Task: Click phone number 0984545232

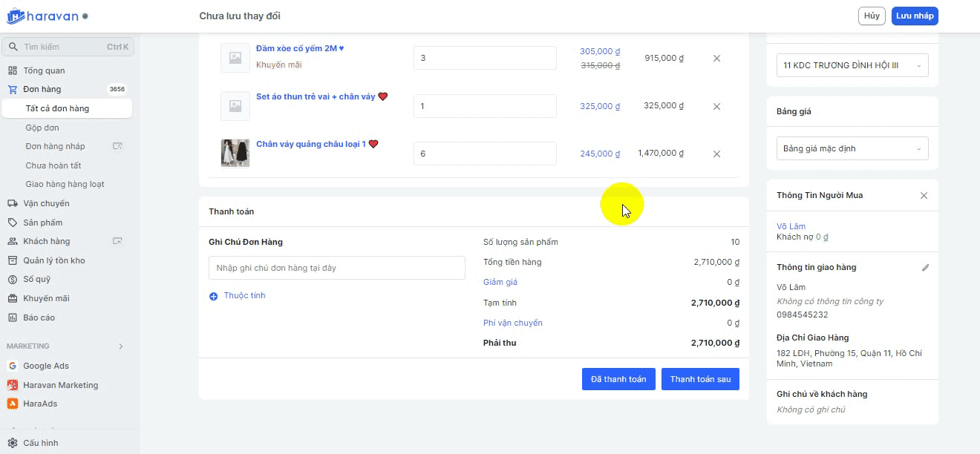Action: [x=803, y=315]
